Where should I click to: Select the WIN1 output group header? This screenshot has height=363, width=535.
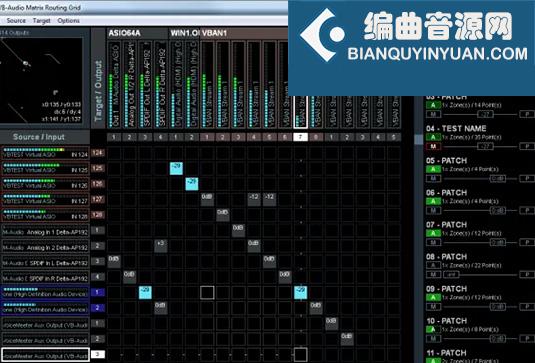point(185,33)
